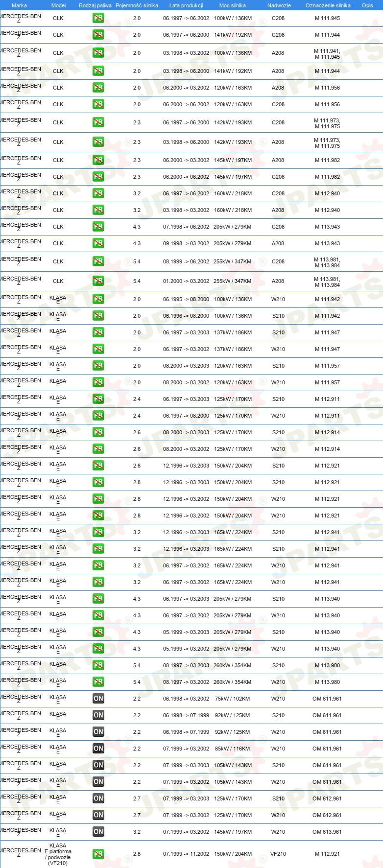Viewport: 383px width, 868px height.
Task: Click the Oznaczenie silnika column header
Action: [x=328, y=5]
